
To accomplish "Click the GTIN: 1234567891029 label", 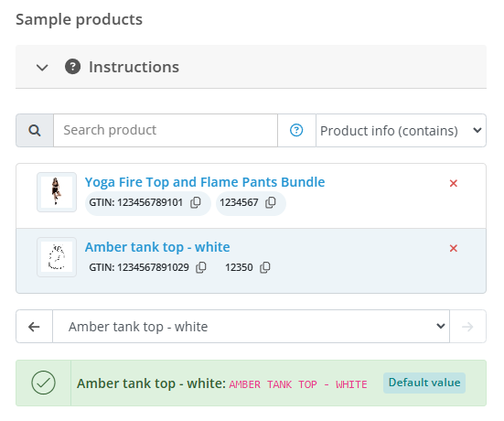I will tap(139, 267).
